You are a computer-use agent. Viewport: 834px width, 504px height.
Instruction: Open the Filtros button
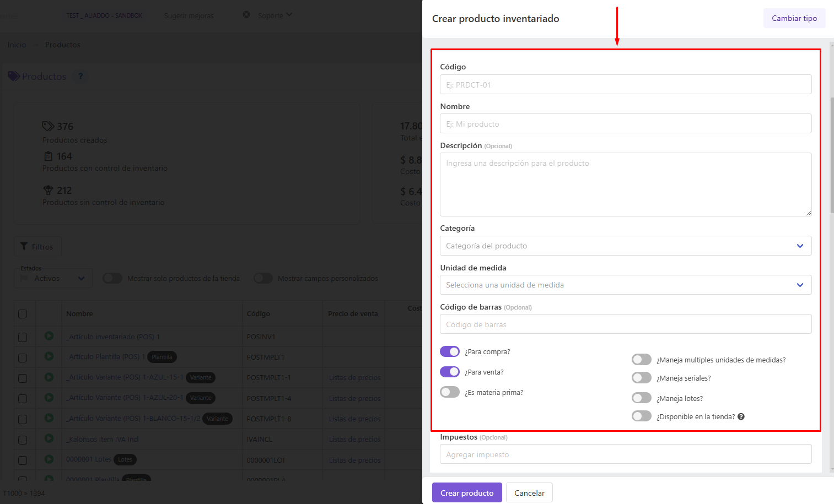(37, 246)
